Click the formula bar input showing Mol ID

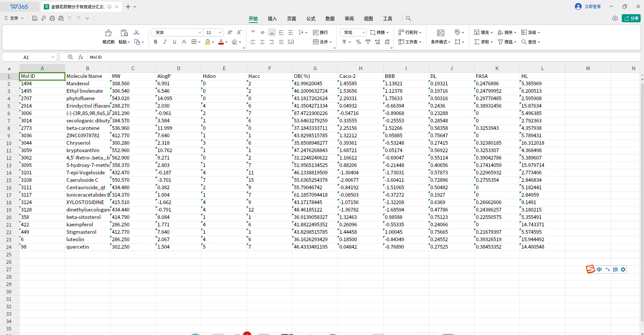[364, 57]
